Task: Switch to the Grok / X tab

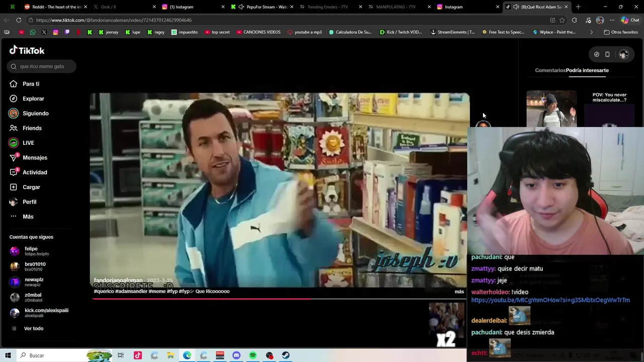Action: pos(125,7)
